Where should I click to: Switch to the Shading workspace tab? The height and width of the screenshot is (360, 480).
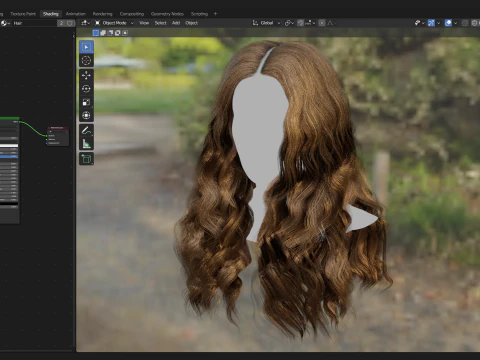click(51, 14)
